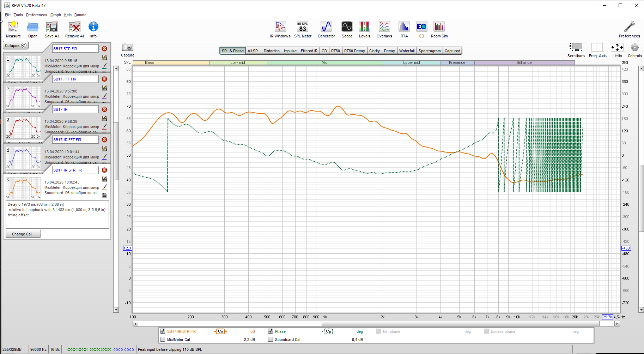This screenshot has height=354, width=644.
Task: Remove measurement SB17 STR FIR with red X
Action: [104, 49]
